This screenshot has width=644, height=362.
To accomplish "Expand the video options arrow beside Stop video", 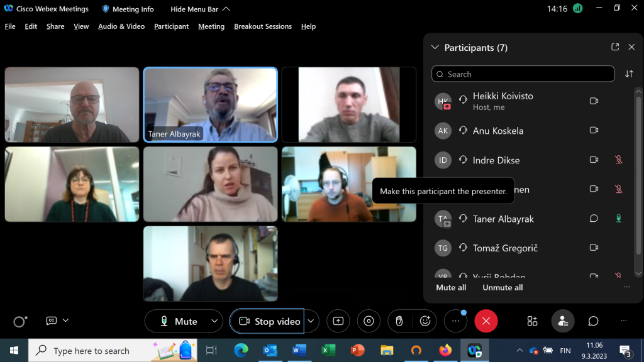I will [311, 321].
